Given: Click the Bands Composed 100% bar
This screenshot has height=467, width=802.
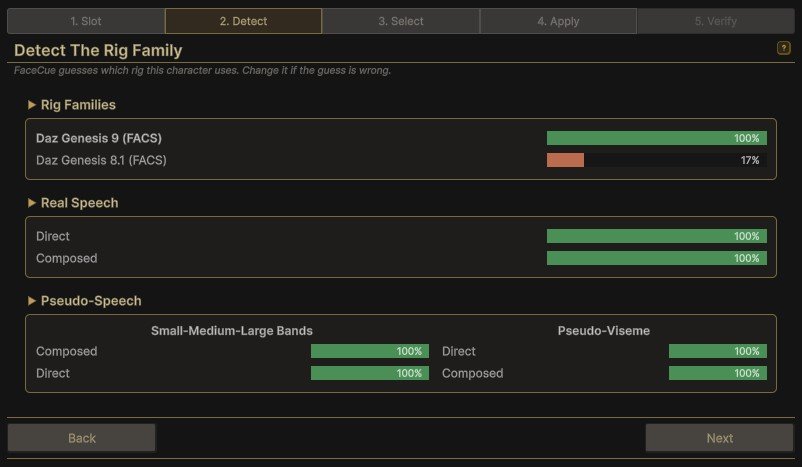Looking at the screenshot, I should [370, 351].
